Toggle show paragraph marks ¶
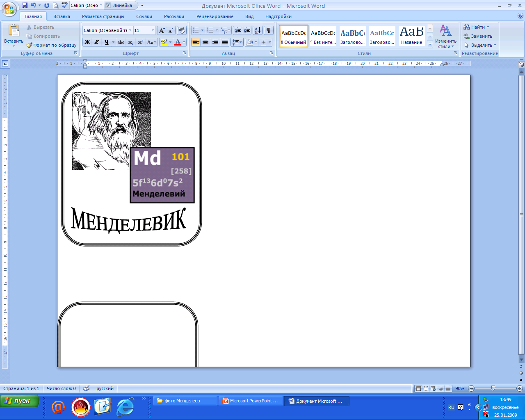 269,30
